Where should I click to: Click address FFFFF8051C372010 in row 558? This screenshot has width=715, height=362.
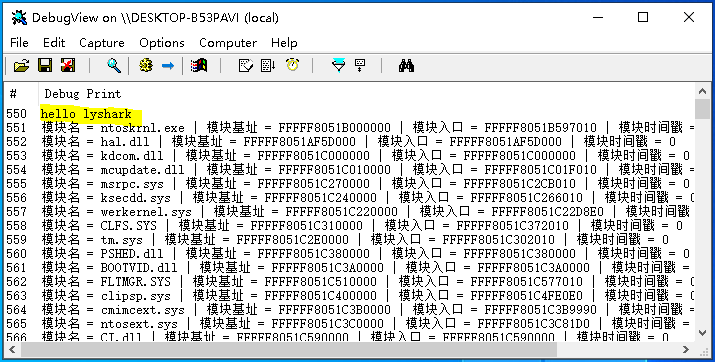pos(513,225)
